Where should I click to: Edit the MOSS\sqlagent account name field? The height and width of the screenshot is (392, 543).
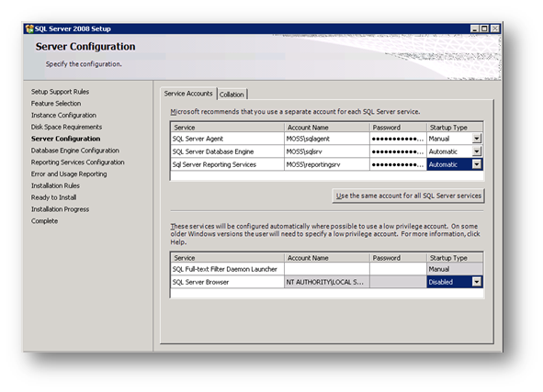coord(327,139)
